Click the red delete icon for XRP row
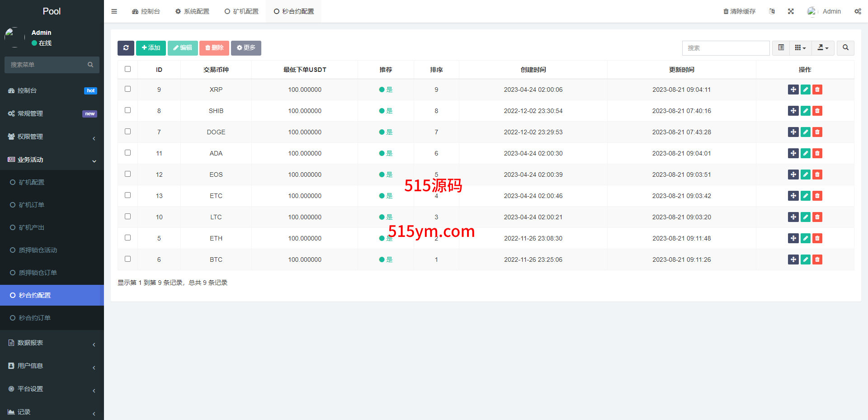Screen dimensions: 868x420 coord(817,90)
